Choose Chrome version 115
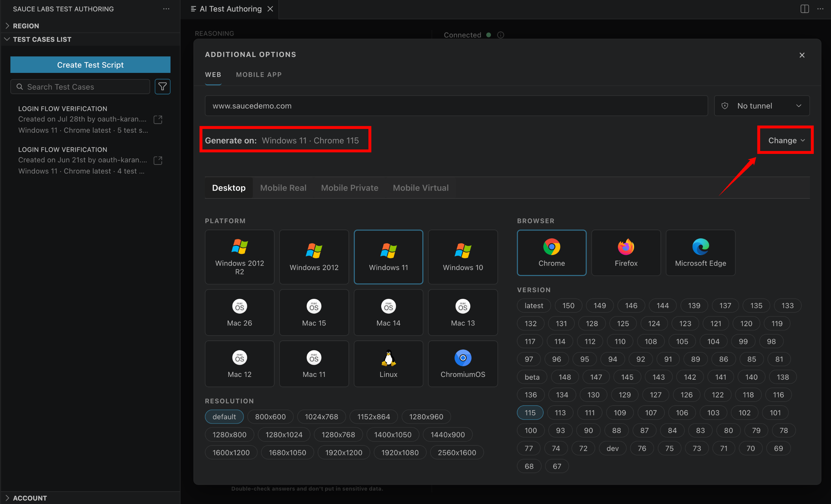This screenshot has height=504, width=831. pyautogui.click(x=530, y=412)
